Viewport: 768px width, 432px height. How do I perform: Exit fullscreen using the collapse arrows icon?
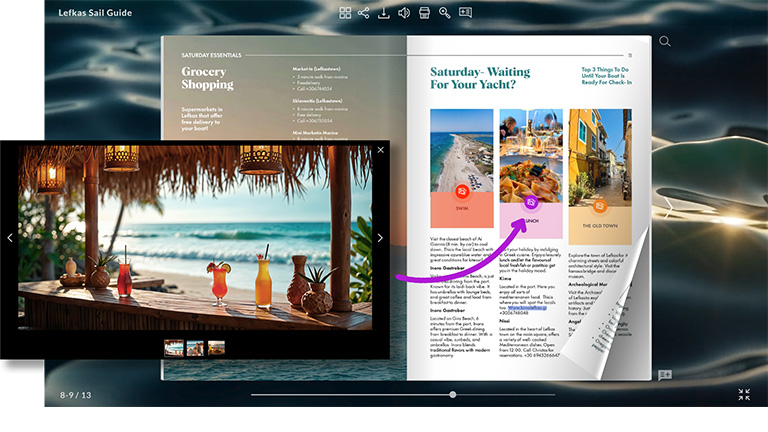pyautogui.click(x=744, y=395)
